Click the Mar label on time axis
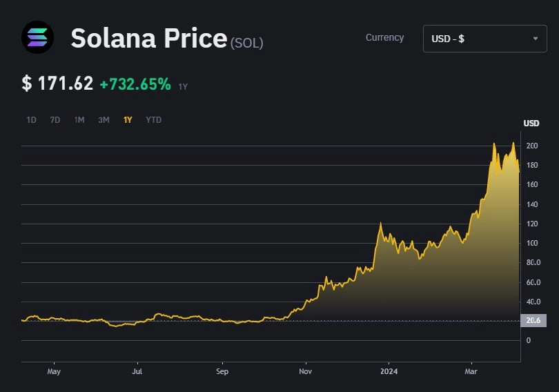 click(x=471, y=371)
